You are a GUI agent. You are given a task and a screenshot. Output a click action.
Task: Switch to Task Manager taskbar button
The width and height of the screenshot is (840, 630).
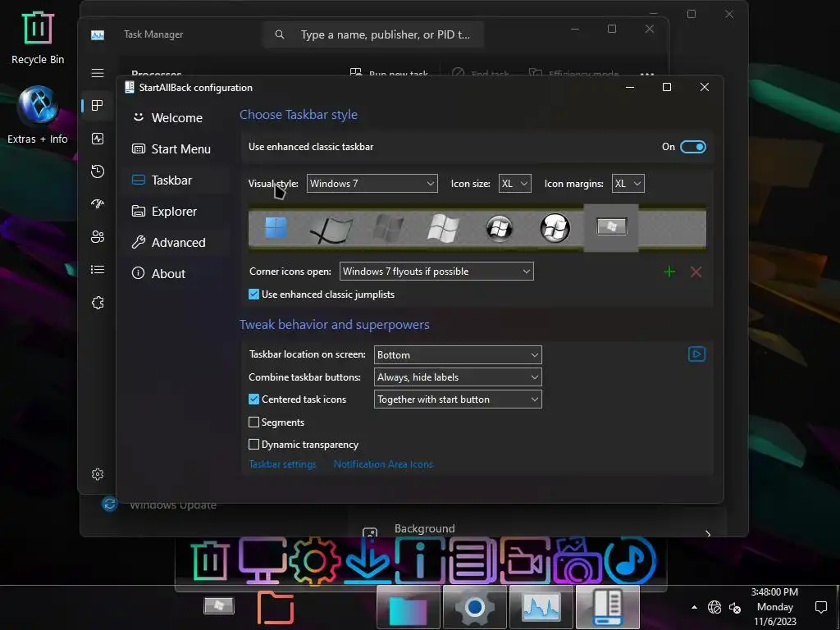pos(541,608)
